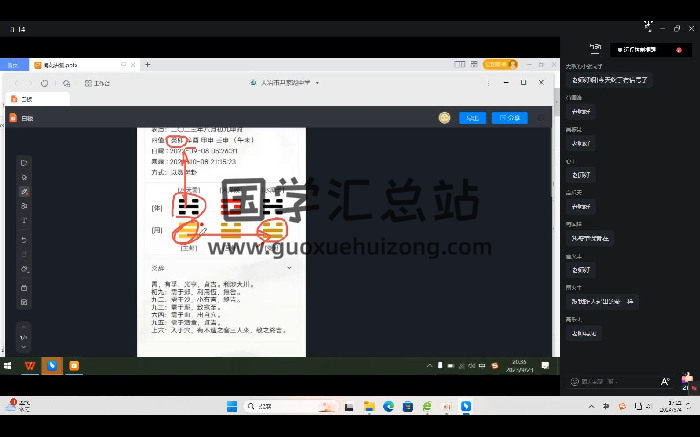Show hidden icons in inner system tray
This screenshot has height=437, width=700.
click(429, 366)
